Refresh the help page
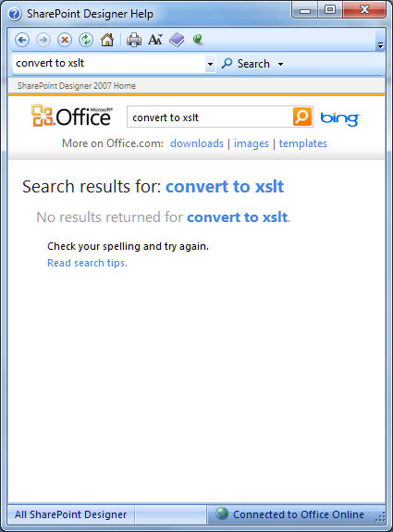This screenshot has height=532, width=393. pos(86,40)
